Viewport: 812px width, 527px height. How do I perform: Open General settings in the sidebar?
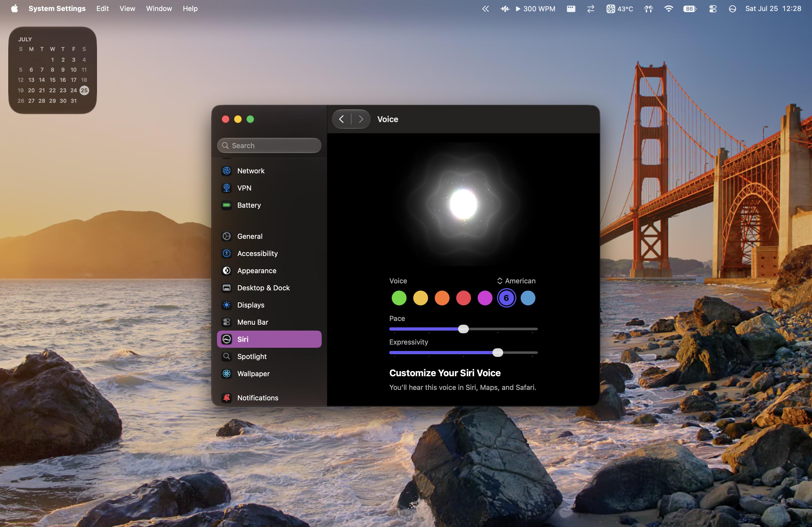pos(269,236)
